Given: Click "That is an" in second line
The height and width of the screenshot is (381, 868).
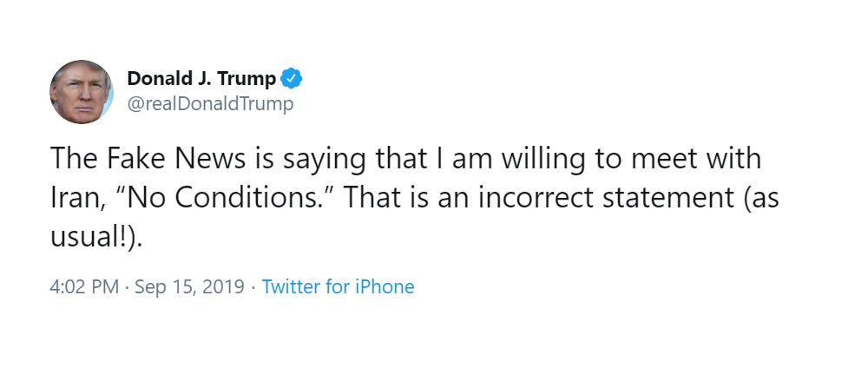Looking at the screenshot, I should coord(411,198).
